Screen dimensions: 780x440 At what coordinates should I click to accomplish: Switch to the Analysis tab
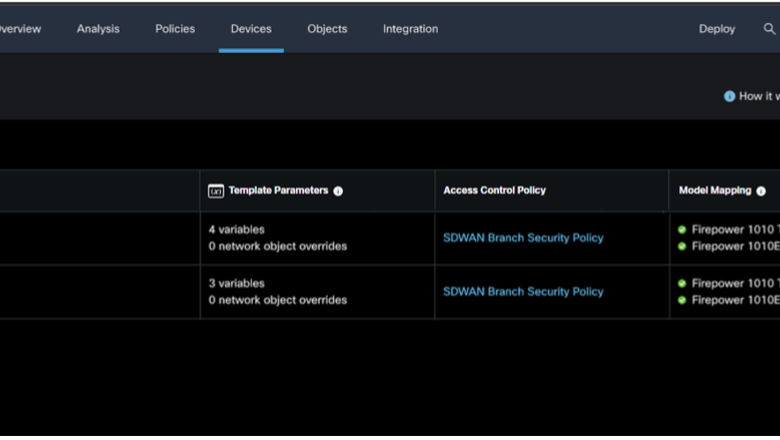click(x=98, y=29)
